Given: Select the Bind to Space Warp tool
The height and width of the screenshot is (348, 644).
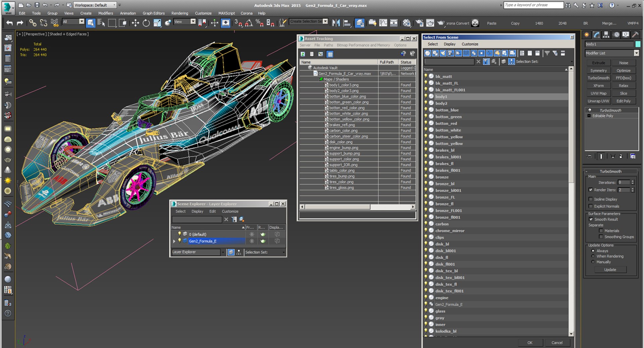Looking at the screenshot, I should [54, 23].
